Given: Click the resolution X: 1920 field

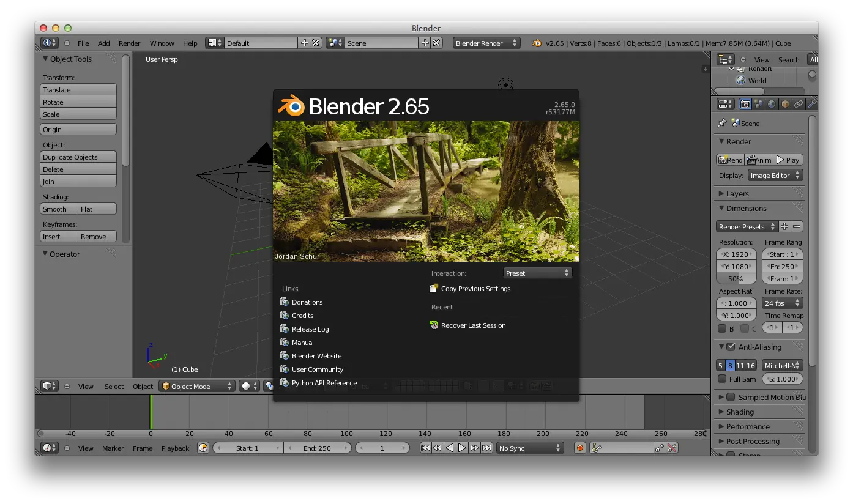Looking at the screenshot, I should pos(736,254).
